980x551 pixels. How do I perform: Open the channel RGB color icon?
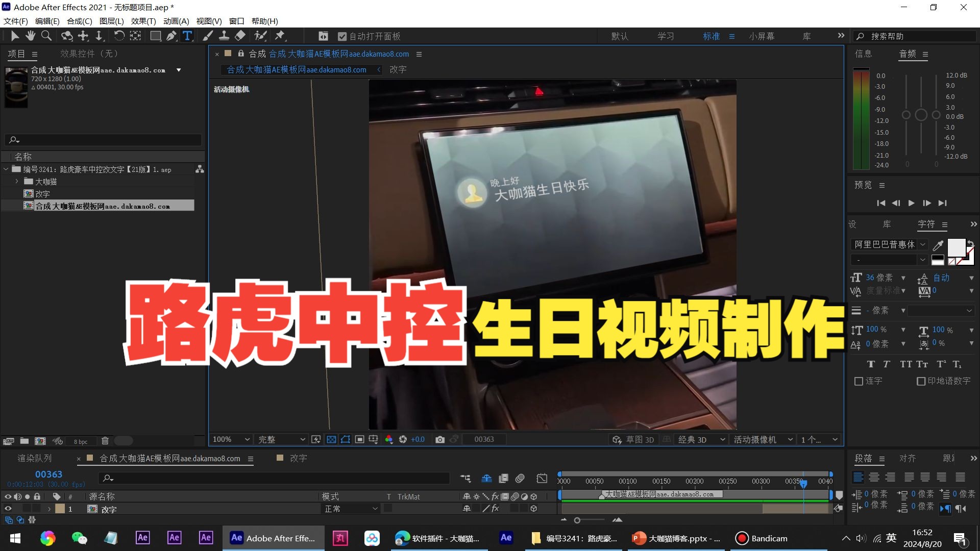(389, 439)
